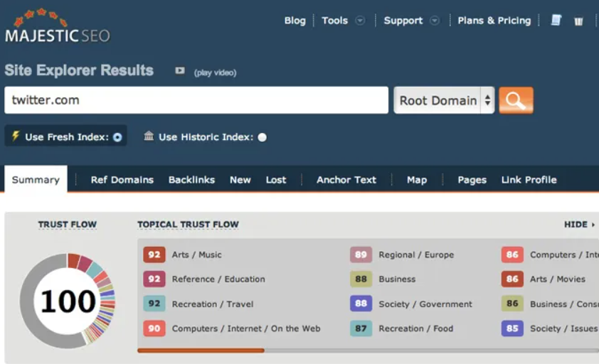Click the Historic Index building icon

point(149,136)
